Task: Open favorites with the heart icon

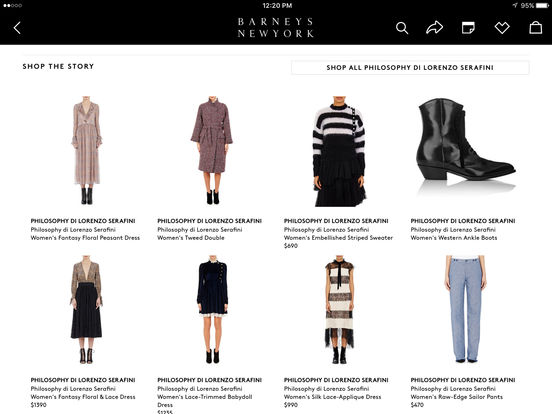Action: (502, 28)
